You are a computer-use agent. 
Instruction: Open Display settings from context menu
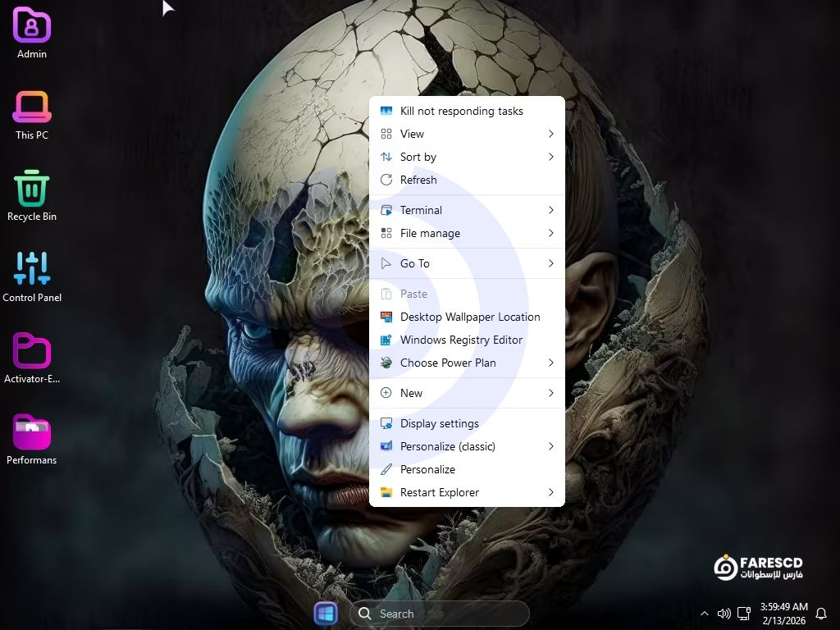440,423
